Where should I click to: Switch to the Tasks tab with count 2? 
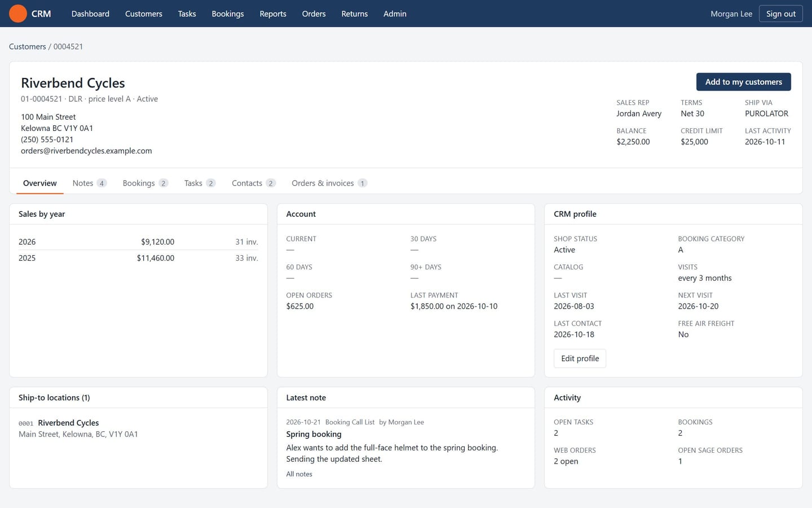[200, 183]
